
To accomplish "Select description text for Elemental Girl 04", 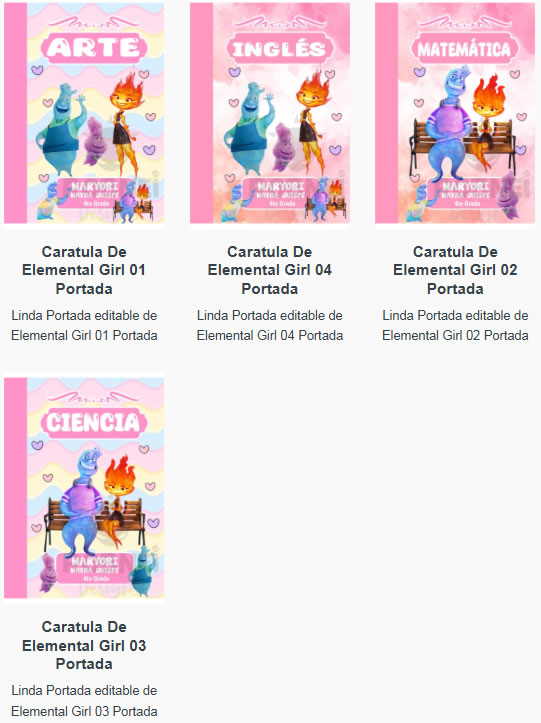I will coord(270,326).
